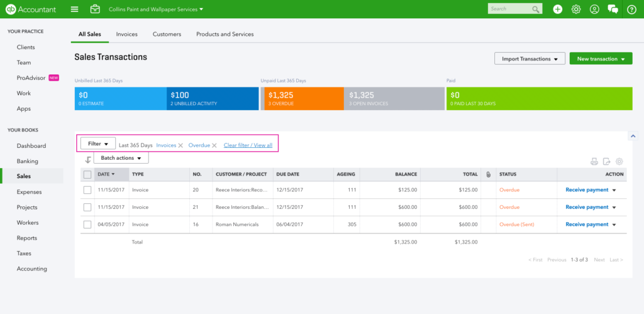Export transaction list to file
644x314 pixels.
tap(607, 162)
